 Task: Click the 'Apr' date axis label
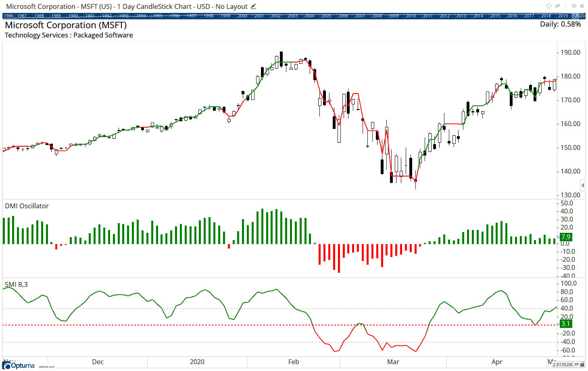coord(497,362)
